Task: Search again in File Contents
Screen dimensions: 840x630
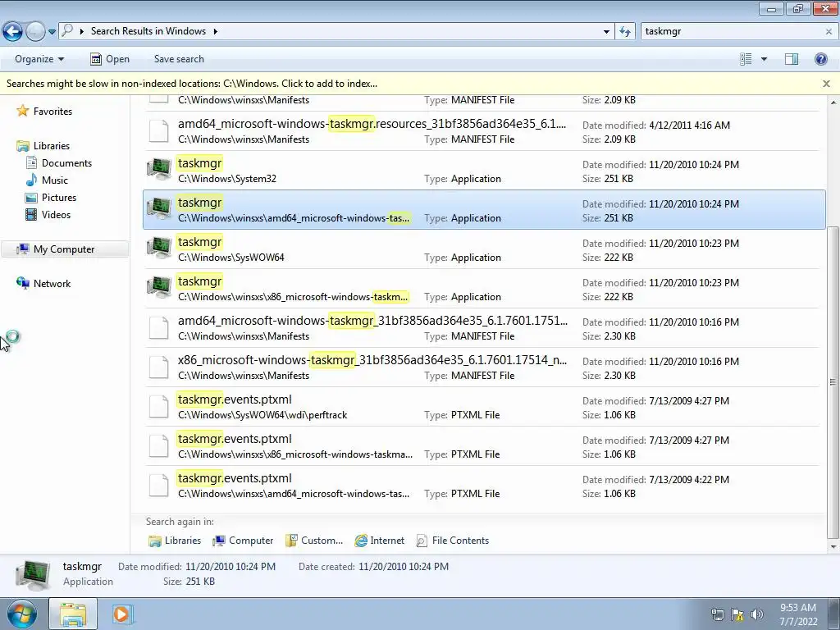Action: pos(453,541)
